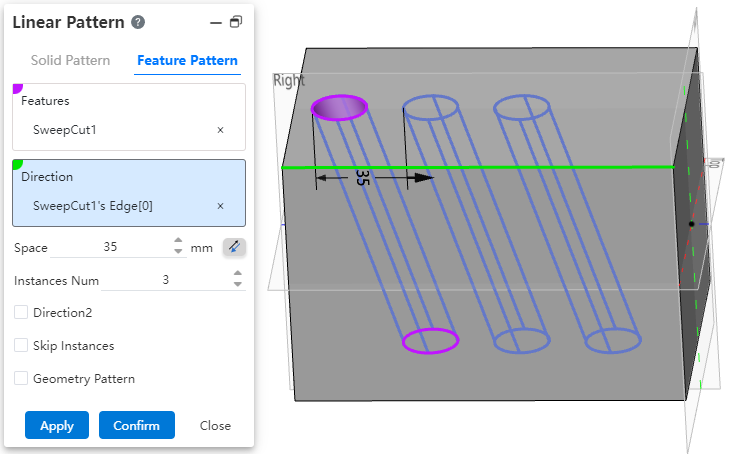Screen dimensions: 734x454
Task: Click the black origin point on the block's right face
Action: pos(691,224)
